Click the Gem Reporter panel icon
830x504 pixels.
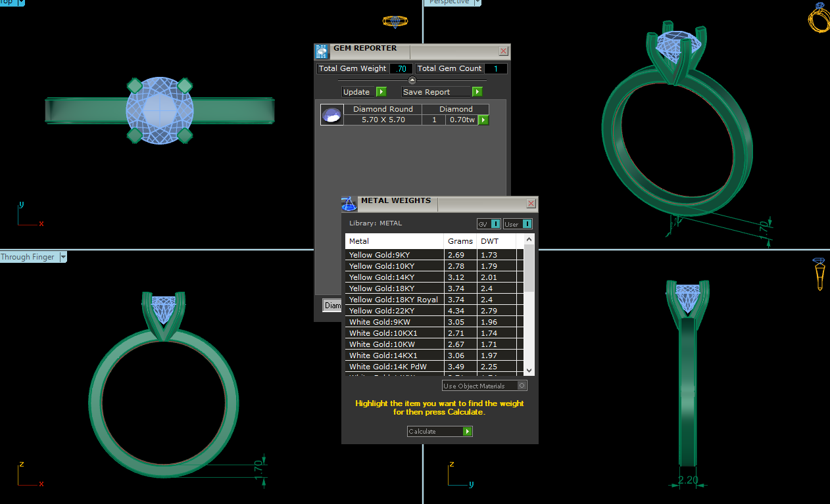[x=322, y=52]
